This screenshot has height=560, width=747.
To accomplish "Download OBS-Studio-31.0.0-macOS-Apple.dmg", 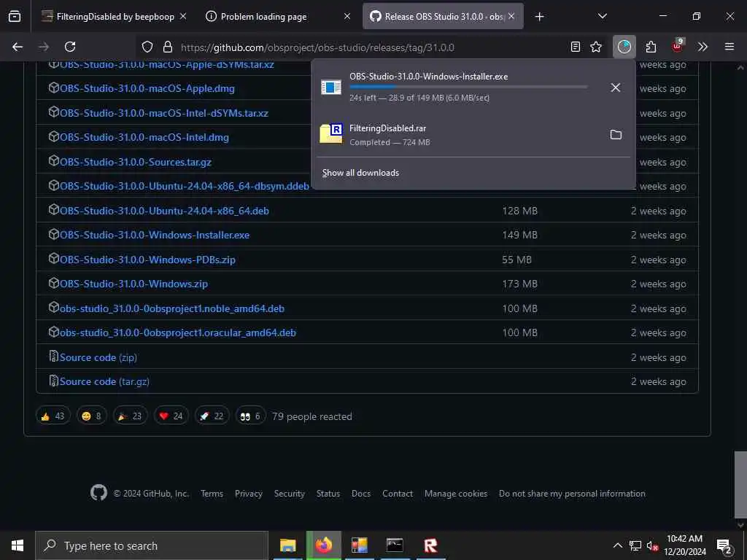I will pos(147,88).
